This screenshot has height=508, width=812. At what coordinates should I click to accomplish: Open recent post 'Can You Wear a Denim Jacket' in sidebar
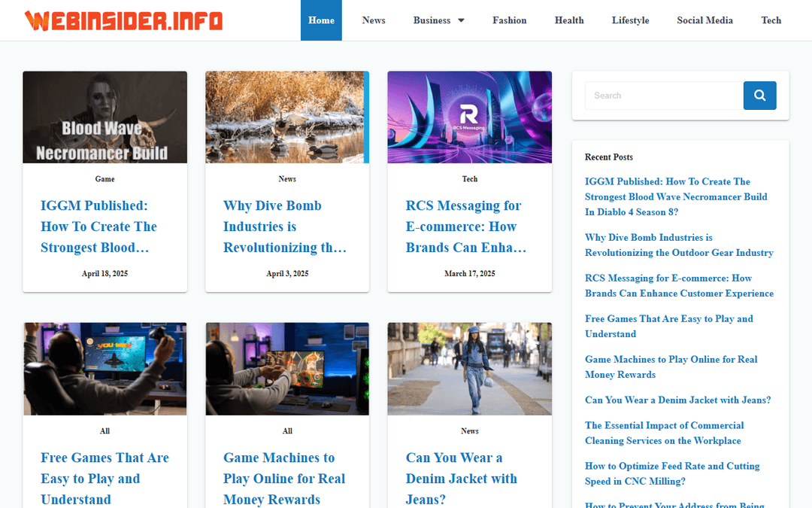[678, 400]
